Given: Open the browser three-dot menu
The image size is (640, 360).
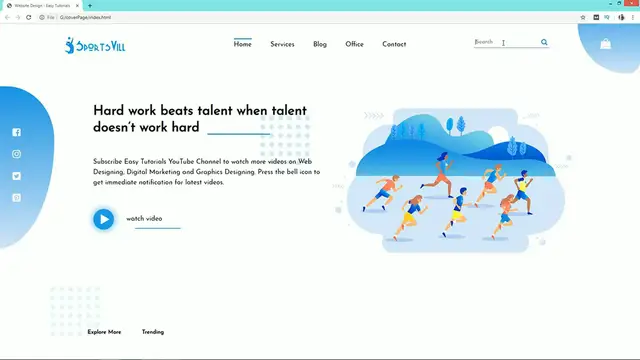Looking at the screenshot, I should point(633,17).
